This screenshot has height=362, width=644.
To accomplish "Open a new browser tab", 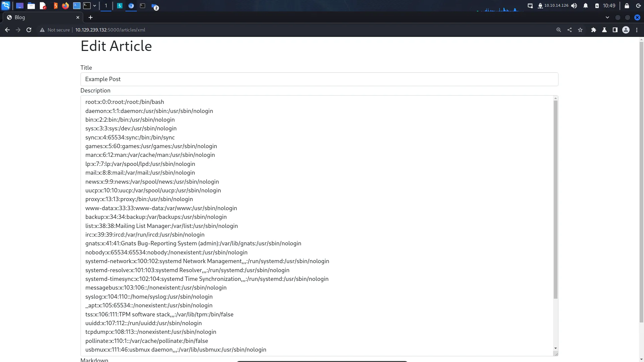I will coord(91,17).
